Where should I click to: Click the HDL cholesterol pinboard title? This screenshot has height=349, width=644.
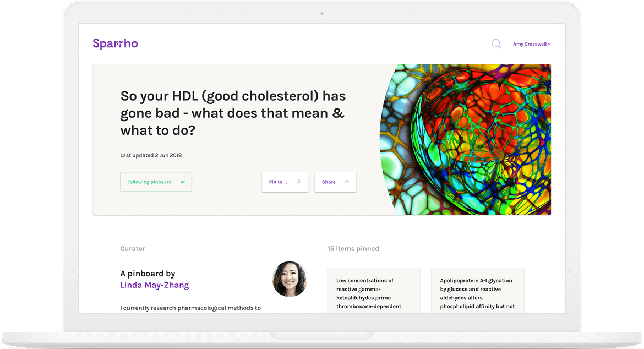(233, 113)
